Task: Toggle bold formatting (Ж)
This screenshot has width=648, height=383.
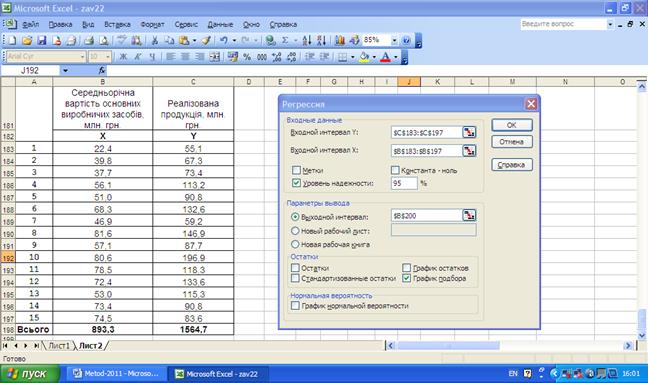Action: pos(123,57)
